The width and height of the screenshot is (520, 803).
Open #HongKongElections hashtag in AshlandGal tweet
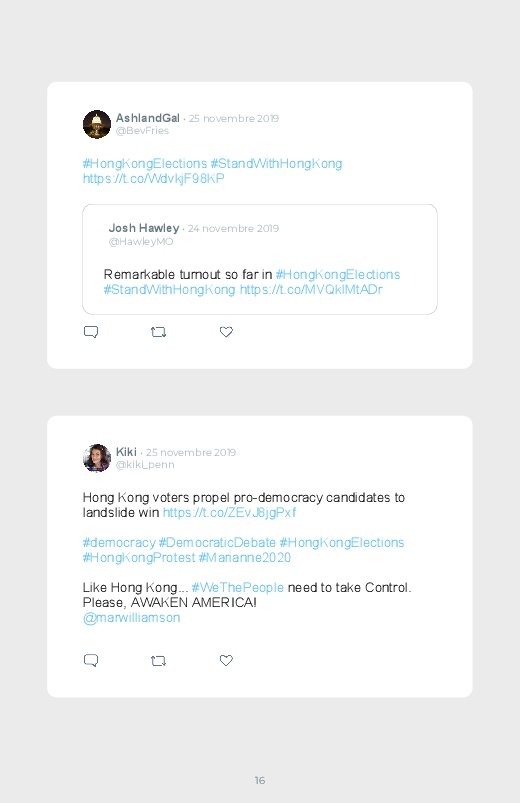pyautogui.click(x=144, y=163)
